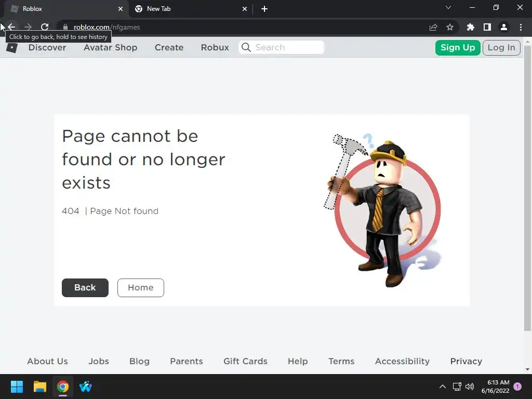Share this page via share icon
This screenshot has height=399, width=532.
coord(433,27)
